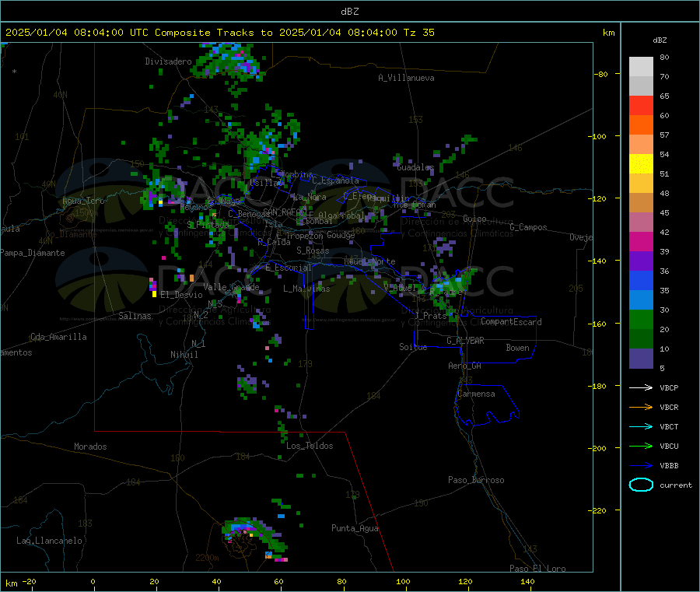This screenshot has width=700, height=592.
Task: Click the green VBCU arrow icon
Action: click(641, 446)
